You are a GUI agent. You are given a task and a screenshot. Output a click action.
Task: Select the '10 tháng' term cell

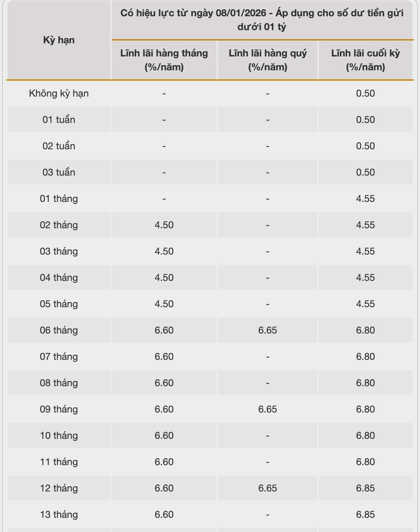point(59,436)
